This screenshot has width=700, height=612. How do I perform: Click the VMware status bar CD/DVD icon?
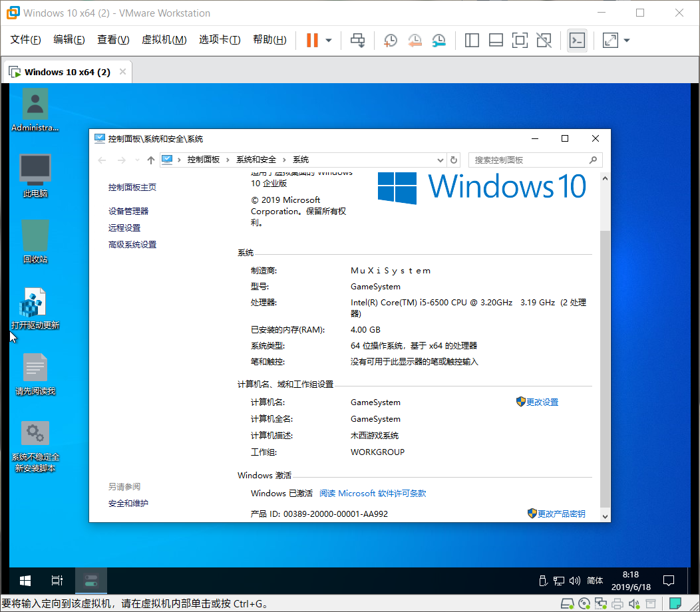tap(584, 605)
